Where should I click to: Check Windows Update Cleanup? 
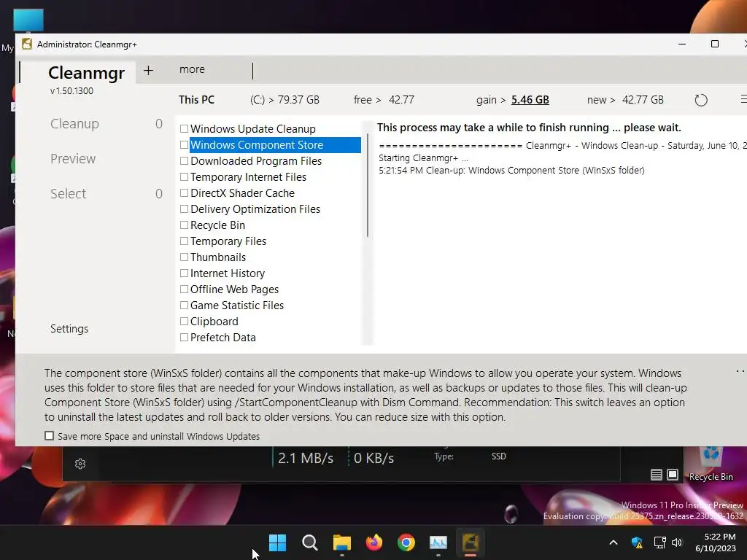(x=184, y=129)
